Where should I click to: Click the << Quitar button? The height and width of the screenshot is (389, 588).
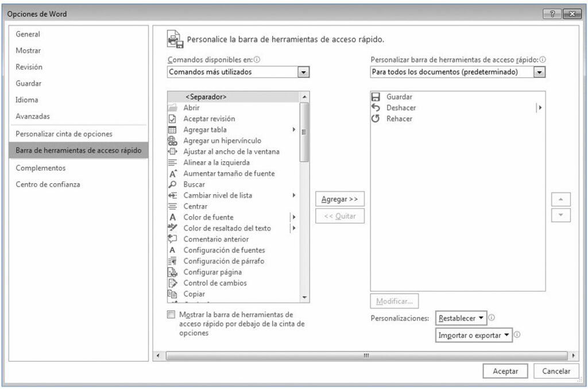[x=340, y=217]
